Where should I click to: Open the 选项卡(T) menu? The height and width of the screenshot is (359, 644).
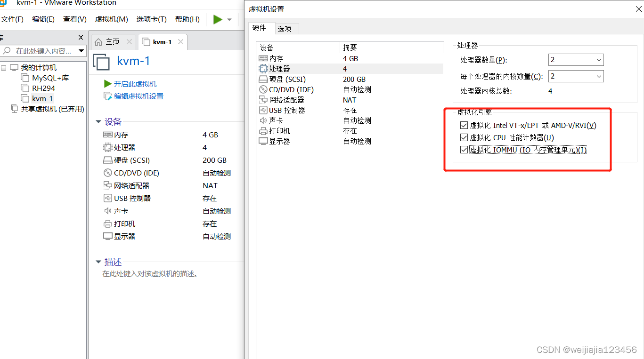(x=151, y=19)
